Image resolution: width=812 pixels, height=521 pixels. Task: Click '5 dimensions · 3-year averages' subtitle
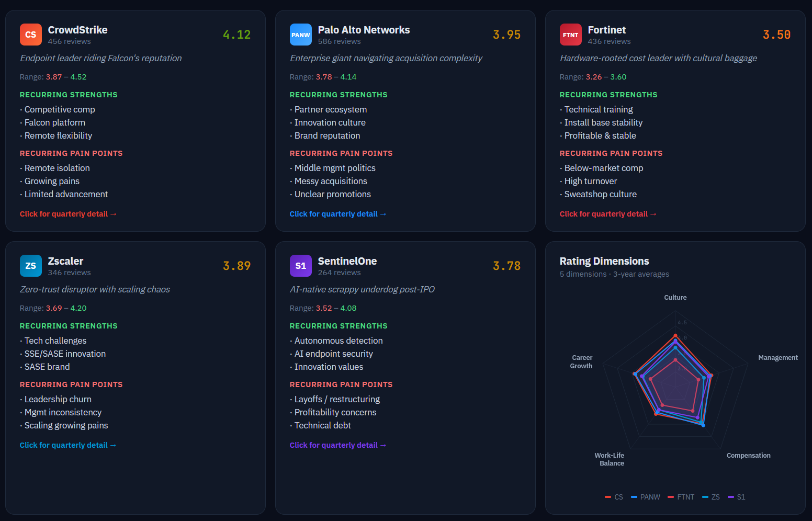(x=614, y=274)
